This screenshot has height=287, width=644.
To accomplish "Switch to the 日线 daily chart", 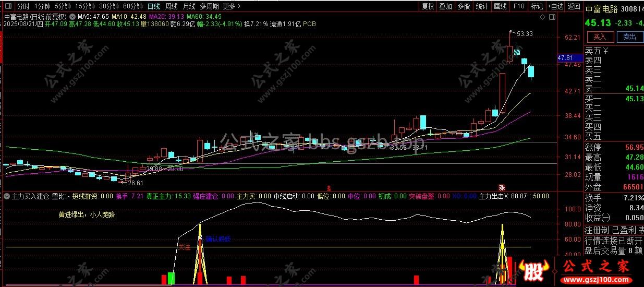I will click(x=154, y=7).
